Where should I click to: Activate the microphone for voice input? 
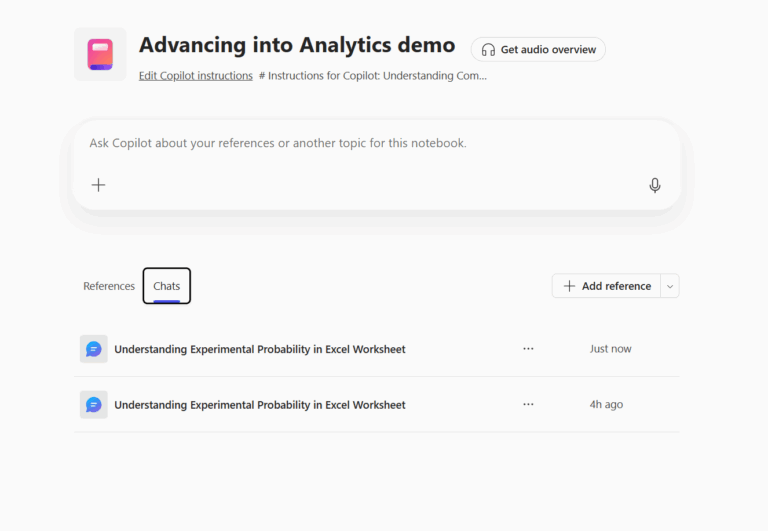click(x=655, y=185)
